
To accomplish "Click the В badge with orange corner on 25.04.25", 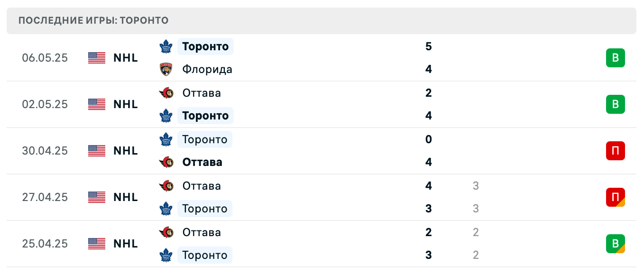I will (616, 244).
